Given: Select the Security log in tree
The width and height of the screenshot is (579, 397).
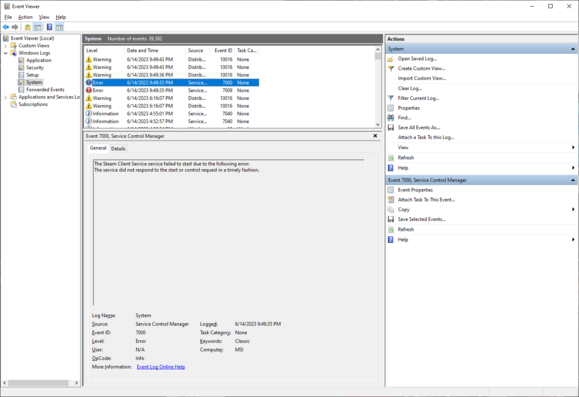Looking at the screenshot, I should point(35,68).
